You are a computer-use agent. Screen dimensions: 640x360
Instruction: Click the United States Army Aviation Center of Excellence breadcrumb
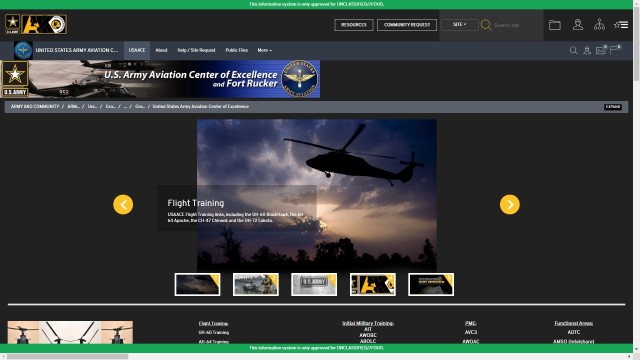point(201,107)
